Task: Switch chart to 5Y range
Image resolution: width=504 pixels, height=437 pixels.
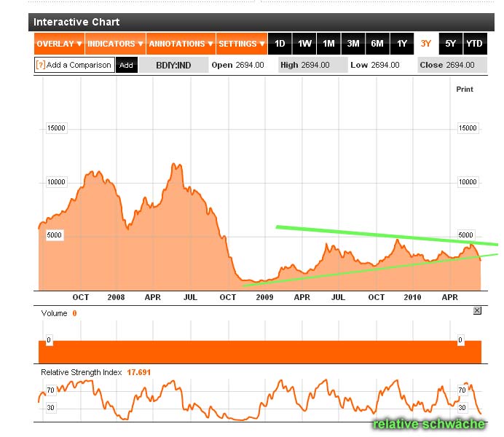Action: pos(450,44)
